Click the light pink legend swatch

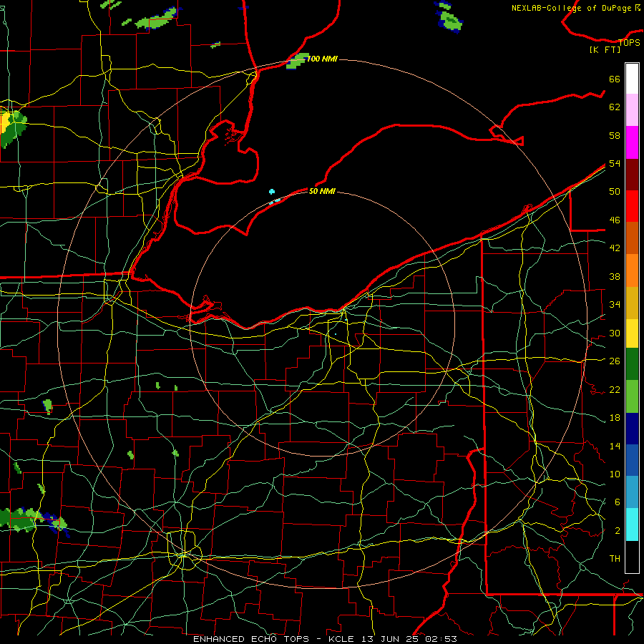click(632, 110)
